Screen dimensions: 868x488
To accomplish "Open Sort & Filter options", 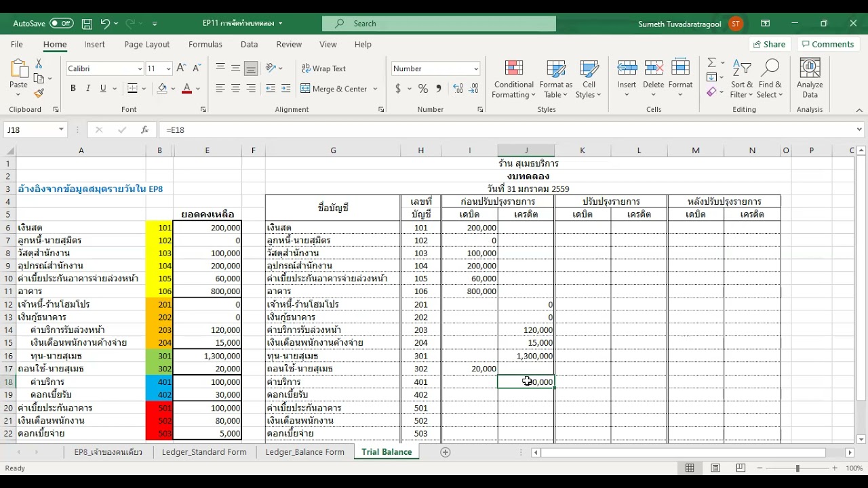I will (742, 79).
